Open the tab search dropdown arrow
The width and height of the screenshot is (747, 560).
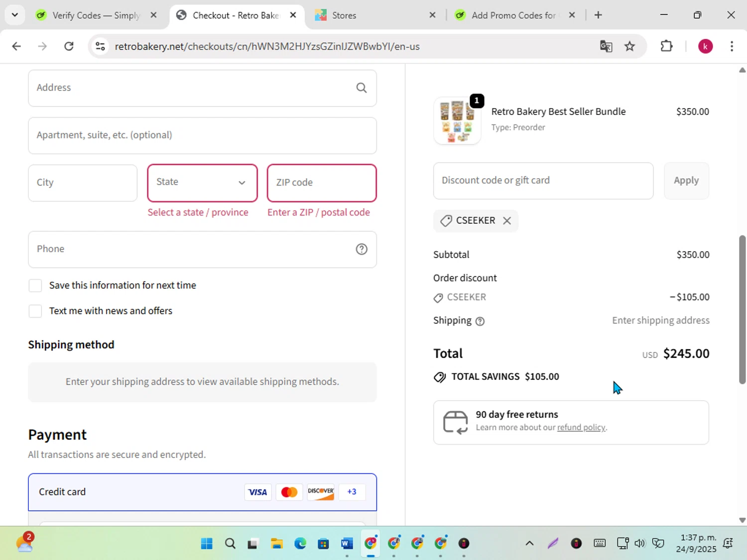(15, 15)
